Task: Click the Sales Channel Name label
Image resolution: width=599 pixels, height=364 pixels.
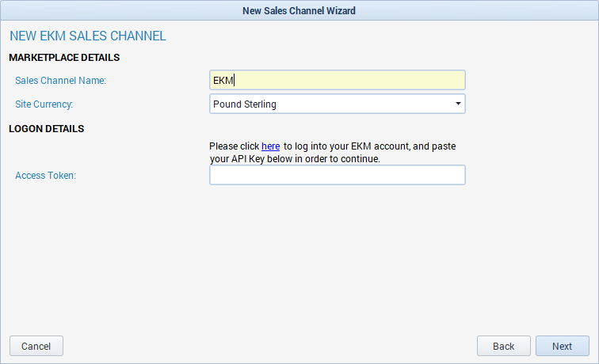Action: pyautogui.click(x=60, y=81)
